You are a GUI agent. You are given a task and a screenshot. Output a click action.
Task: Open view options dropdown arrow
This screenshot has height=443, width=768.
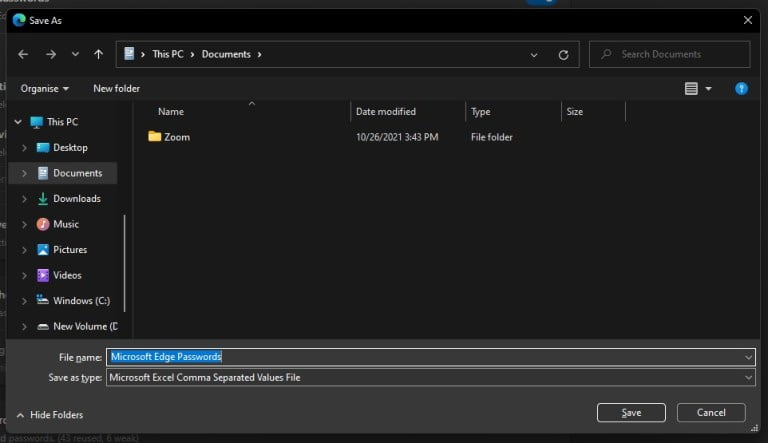[x=708, y=89]
